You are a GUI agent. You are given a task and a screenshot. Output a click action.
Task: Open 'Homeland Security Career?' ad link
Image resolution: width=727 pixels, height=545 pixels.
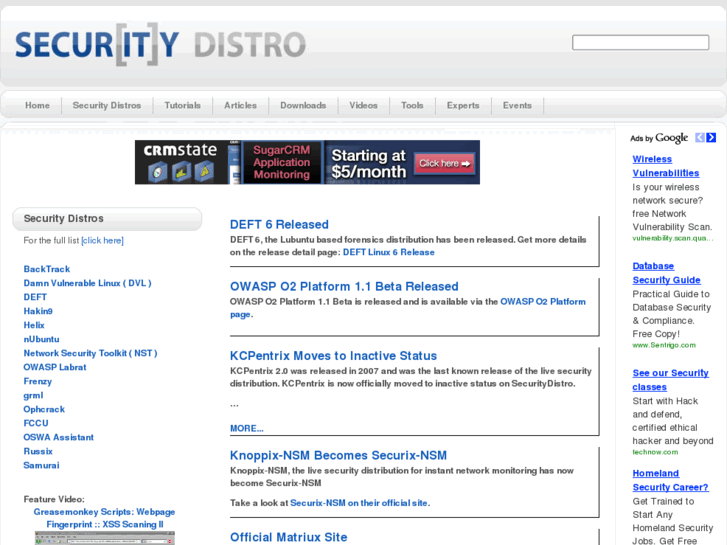tap(670, 480)
